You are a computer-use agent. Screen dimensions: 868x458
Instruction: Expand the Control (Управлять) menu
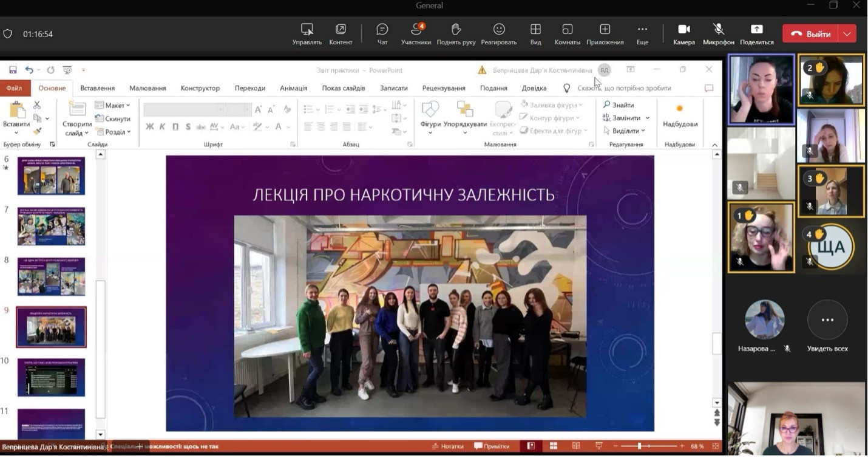pos(307,34)
